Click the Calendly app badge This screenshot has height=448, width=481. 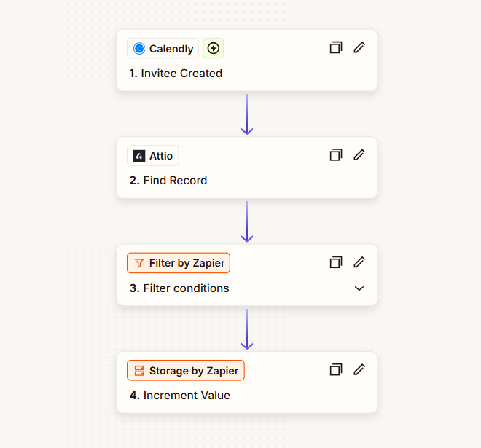click(163, 48)
